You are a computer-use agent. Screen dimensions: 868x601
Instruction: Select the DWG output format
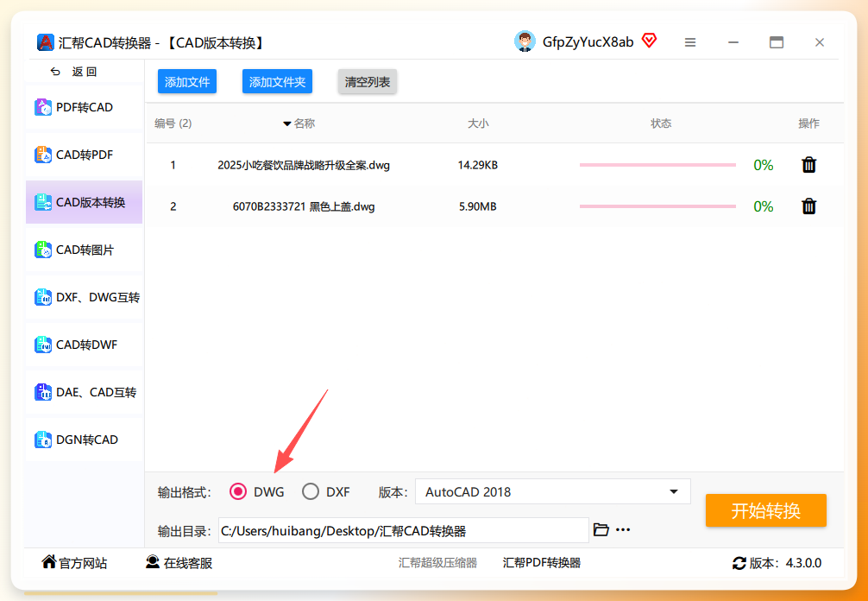[238, 491]
